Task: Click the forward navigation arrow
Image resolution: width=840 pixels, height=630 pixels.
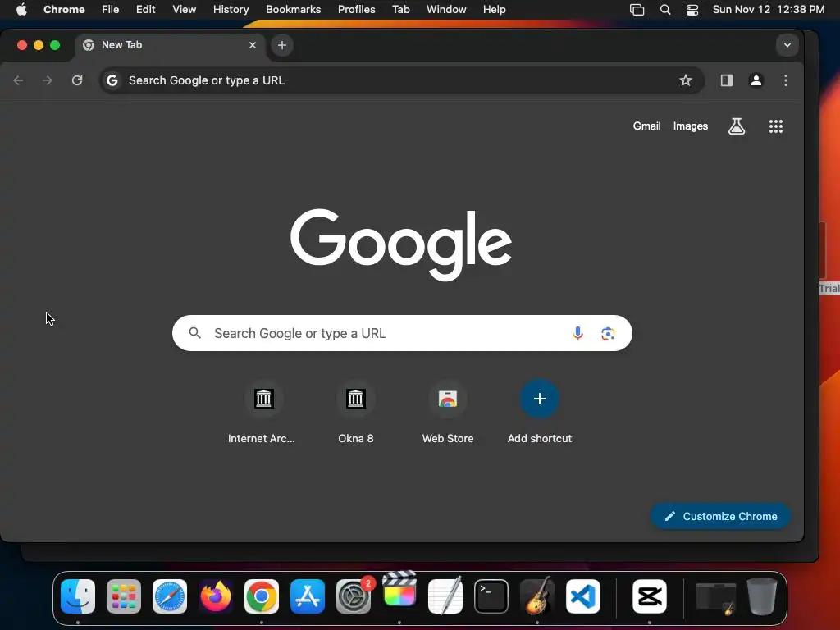Action: click(x=48, y=80)
